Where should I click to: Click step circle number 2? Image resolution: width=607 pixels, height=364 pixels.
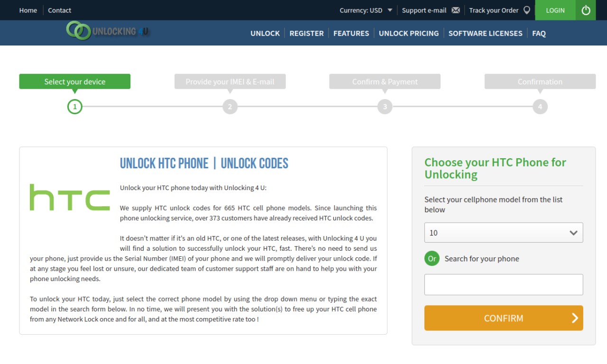coord(230,107)
